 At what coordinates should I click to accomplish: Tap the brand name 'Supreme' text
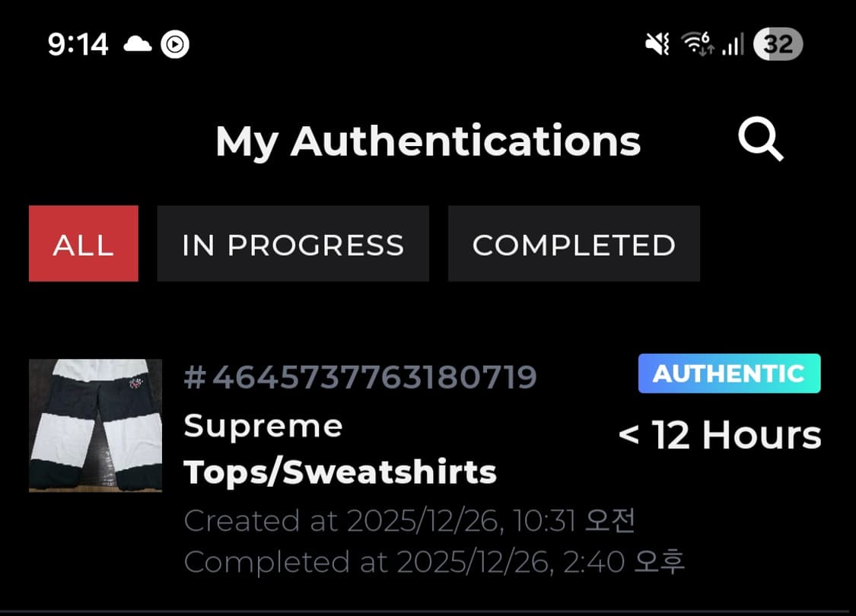point(264,425)
